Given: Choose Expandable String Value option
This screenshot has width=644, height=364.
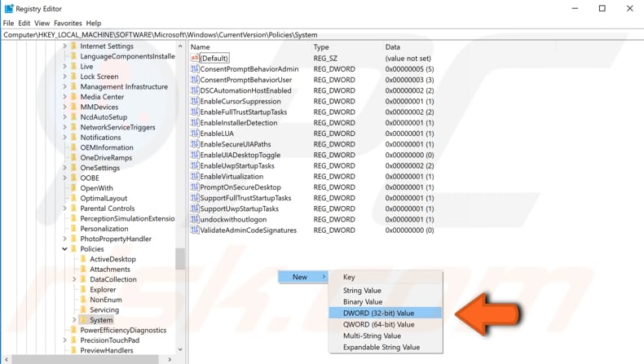Looking at the screenshot, I should point(386,347).
